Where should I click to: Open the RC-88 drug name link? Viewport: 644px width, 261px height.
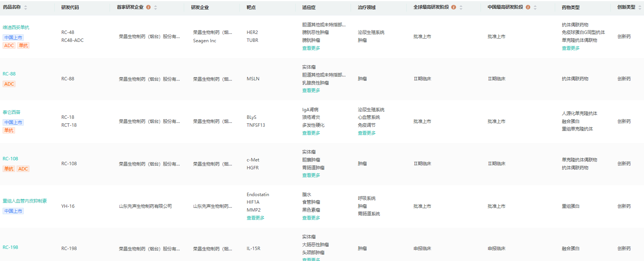point(9,74)
